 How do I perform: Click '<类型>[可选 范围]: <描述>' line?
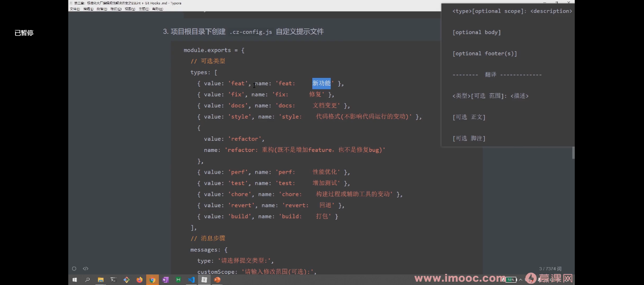(x=491, y=96)
